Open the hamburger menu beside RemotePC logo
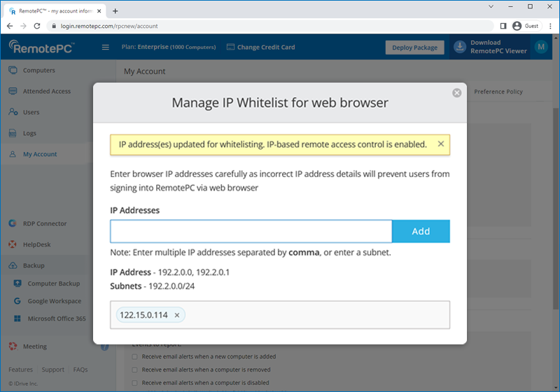560x392 pixels. 106,47
